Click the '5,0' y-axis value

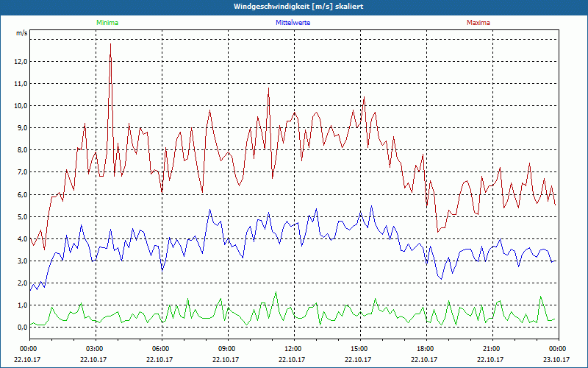click(22, 217)
